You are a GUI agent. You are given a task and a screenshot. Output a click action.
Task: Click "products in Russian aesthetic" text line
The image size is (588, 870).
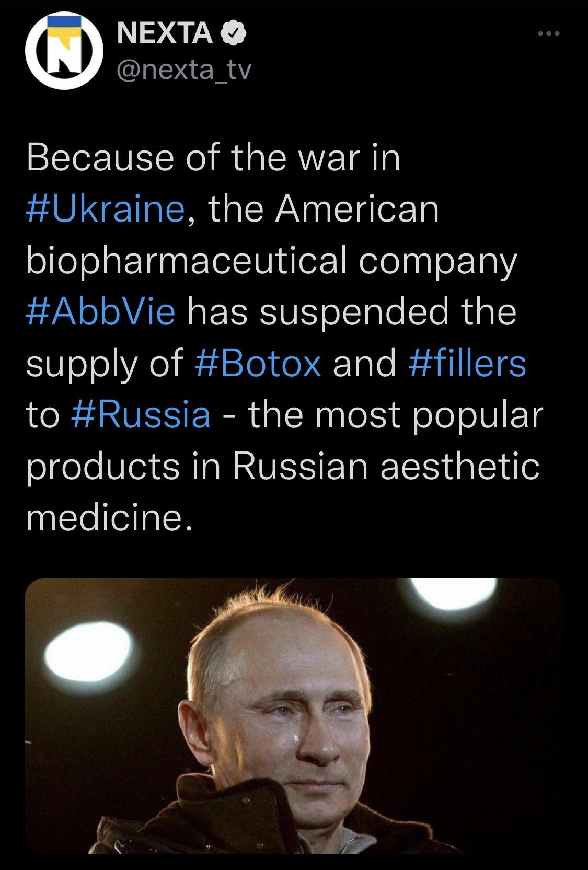click(282, 467)
